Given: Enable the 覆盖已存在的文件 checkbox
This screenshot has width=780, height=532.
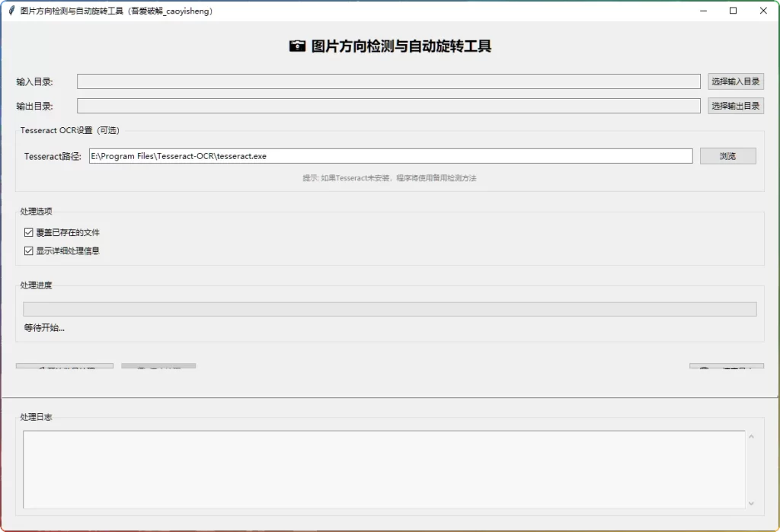Looking at the screenshot, I should pyautogui.click(x=28, y=232).
